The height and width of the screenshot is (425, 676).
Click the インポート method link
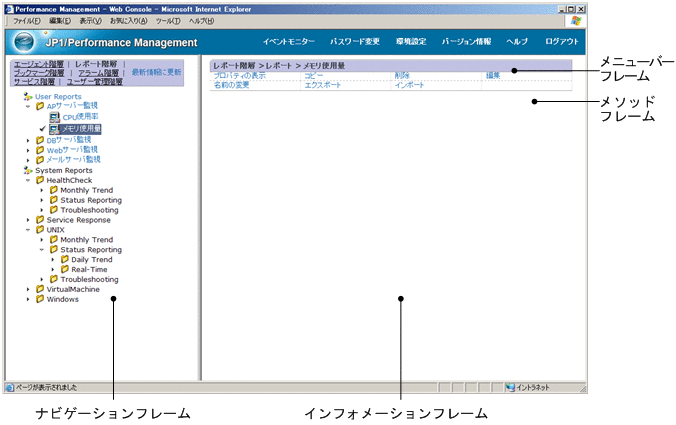(x=410, y=85)
